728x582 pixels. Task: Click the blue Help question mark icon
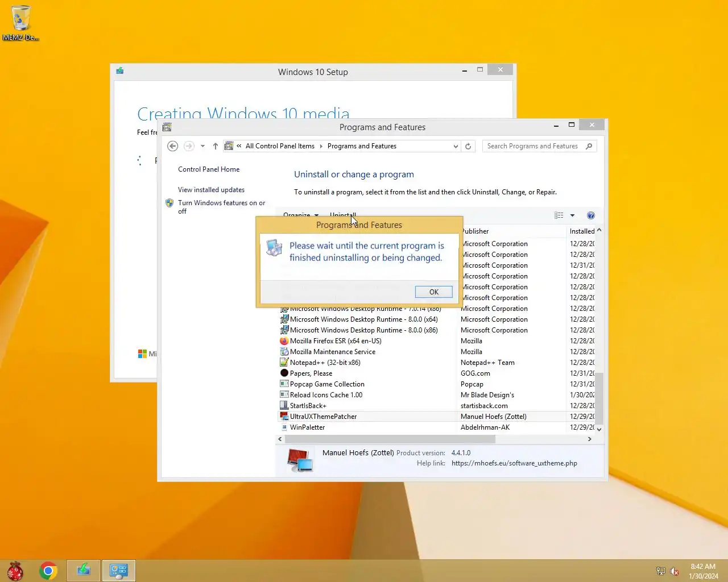[591, 215]
